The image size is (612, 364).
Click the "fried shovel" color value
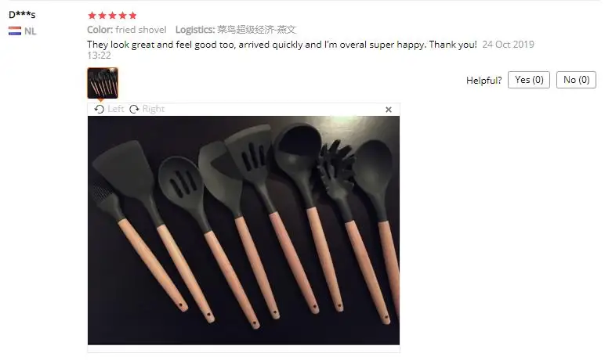tap(141, 30)
